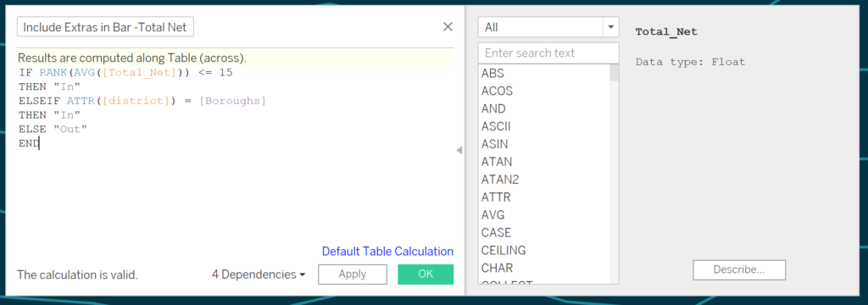
Task: Collapse the function list panel arrow
Action: pyautogui.click(x=459, y=150)
